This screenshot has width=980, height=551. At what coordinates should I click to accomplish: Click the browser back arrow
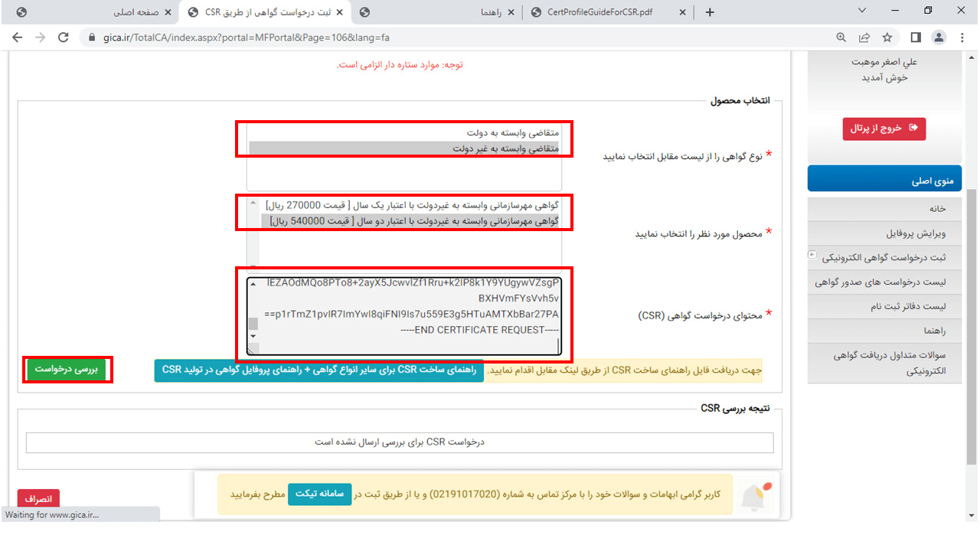(18, 37)
